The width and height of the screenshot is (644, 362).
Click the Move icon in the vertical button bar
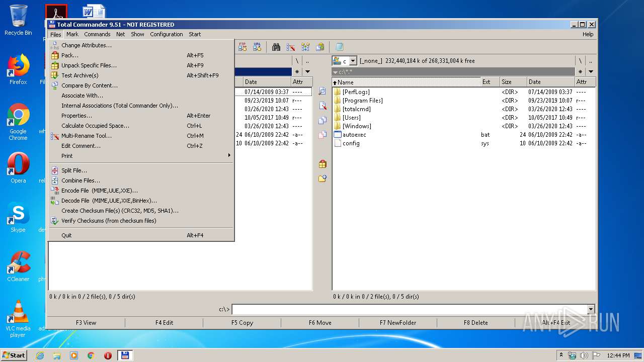(323, 135)
